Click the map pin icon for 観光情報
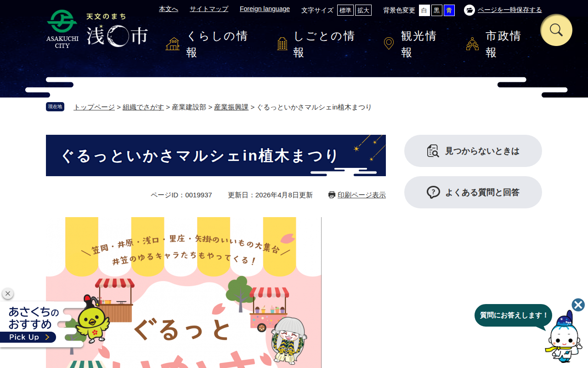588x368 pixels. pos(389,44)
